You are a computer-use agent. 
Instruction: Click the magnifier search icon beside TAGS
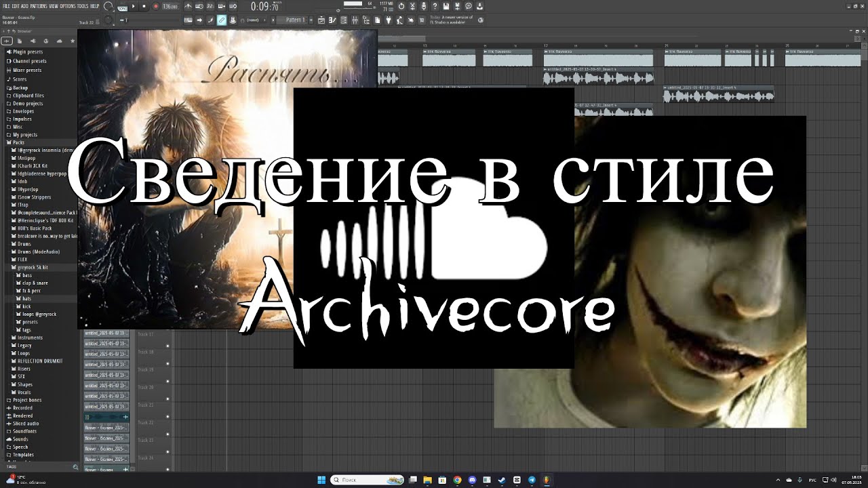coord(75,466)
